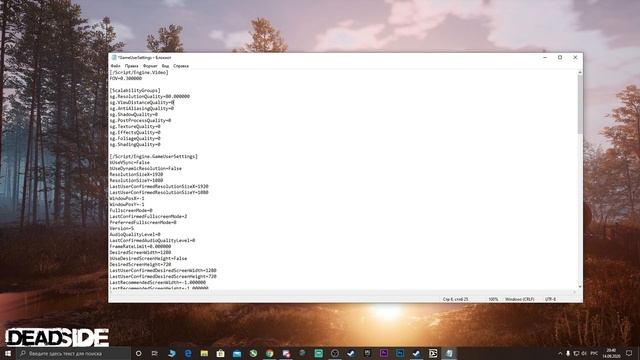Open the purple Adobe app taskbar icon
This screenshot has width=640, height=360.
click(x=384, y=353)
